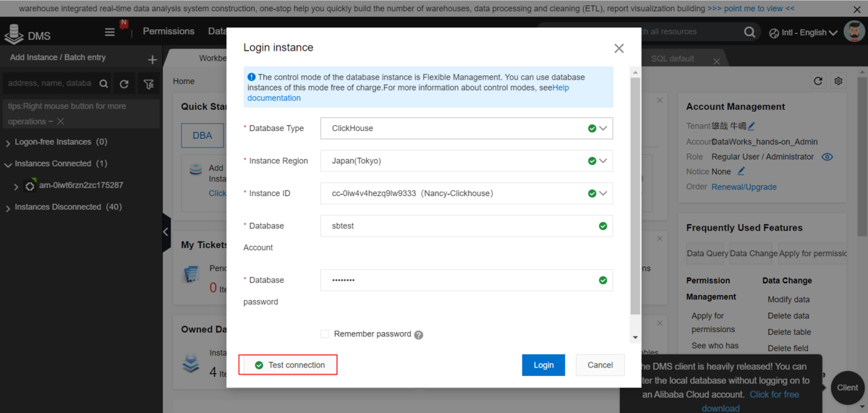View role details with eye icon
Screen dimensions: 868x413
[827, 157]
